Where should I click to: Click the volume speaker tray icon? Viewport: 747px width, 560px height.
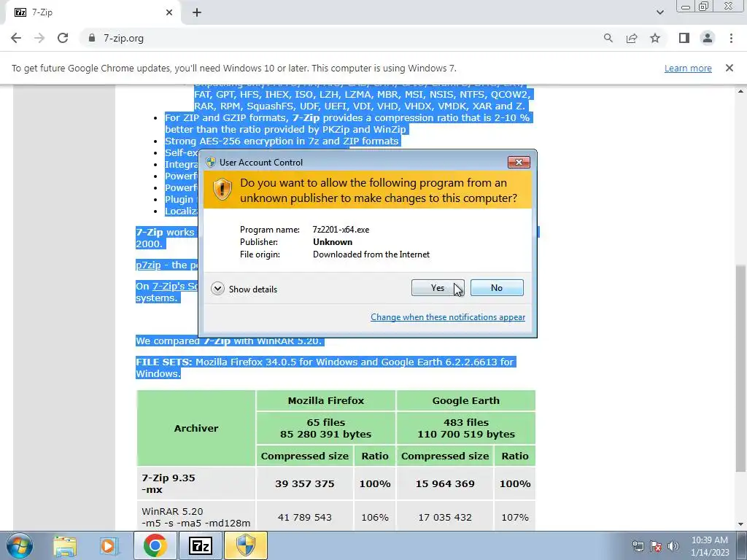click(673, 546)
